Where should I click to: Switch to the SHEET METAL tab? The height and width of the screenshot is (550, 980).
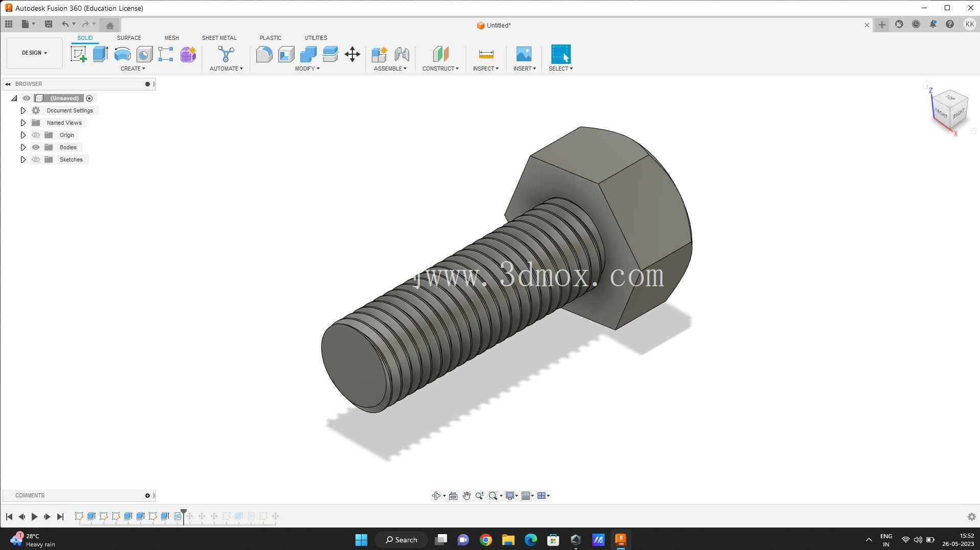219,38
